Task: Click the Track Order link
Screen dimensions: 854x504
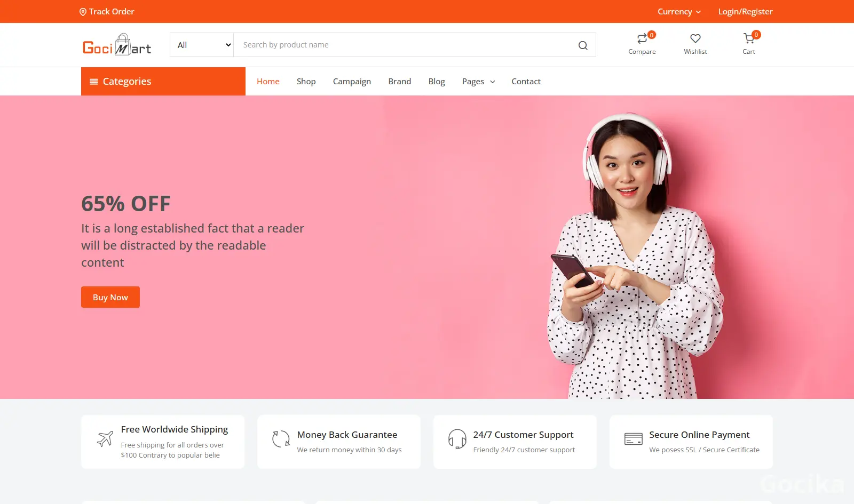Action: coord(107,12)
